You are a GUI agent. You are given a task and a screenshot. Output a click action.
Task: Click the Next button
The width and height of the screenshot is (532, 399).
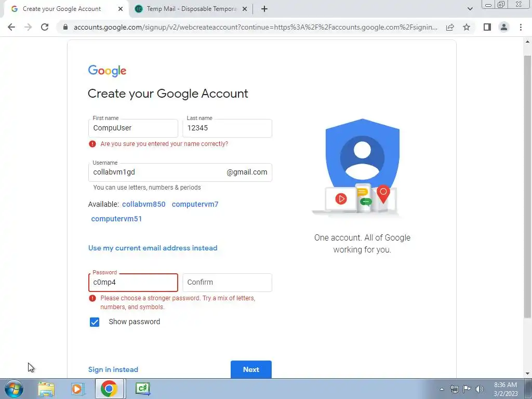pos(251,369)
